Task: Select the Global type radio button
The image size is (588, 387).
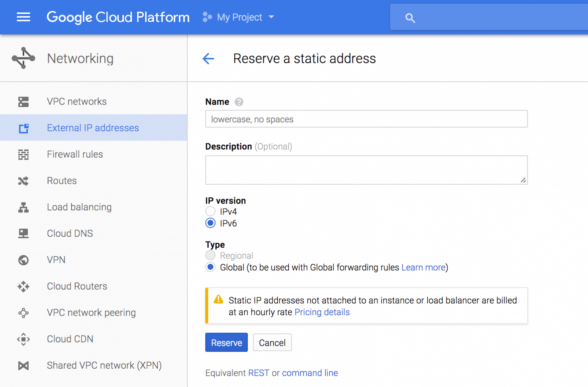Action: click(x=211, y=267)
